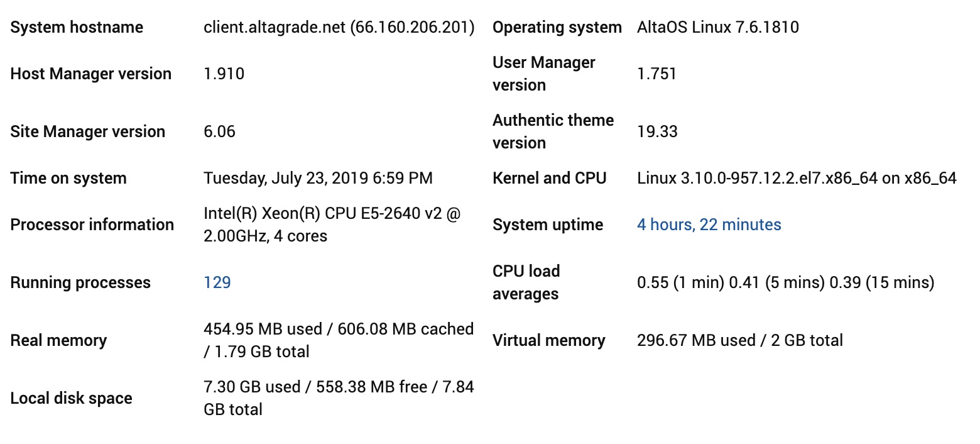The image size is (980, 444).
Task: Click the Local disk space label
Action: point(71,398)
